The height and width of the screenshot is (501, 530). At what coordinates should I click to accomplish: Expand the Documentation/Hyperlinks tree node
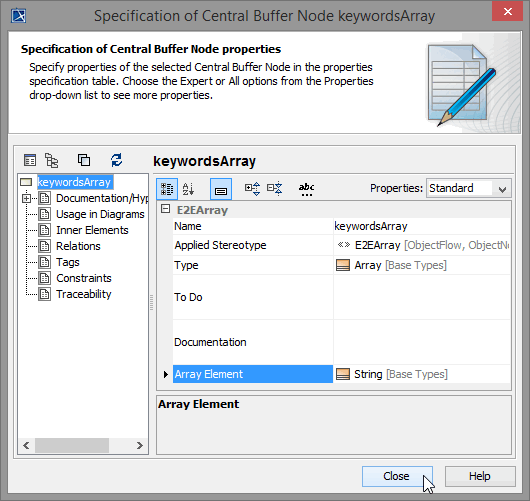[x=26, y=198]
